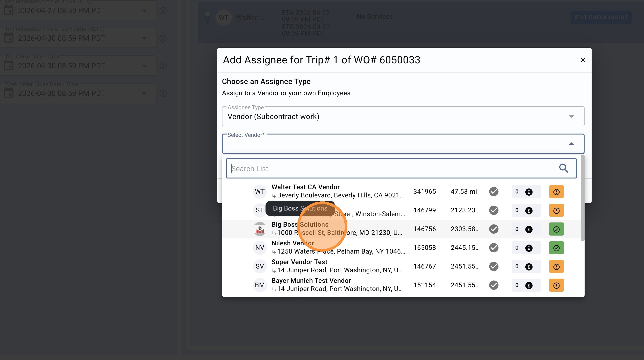644x360 pixels.
Task: Click checkmark circle for Walter Test CA Vendor
Action: point(494,192)
